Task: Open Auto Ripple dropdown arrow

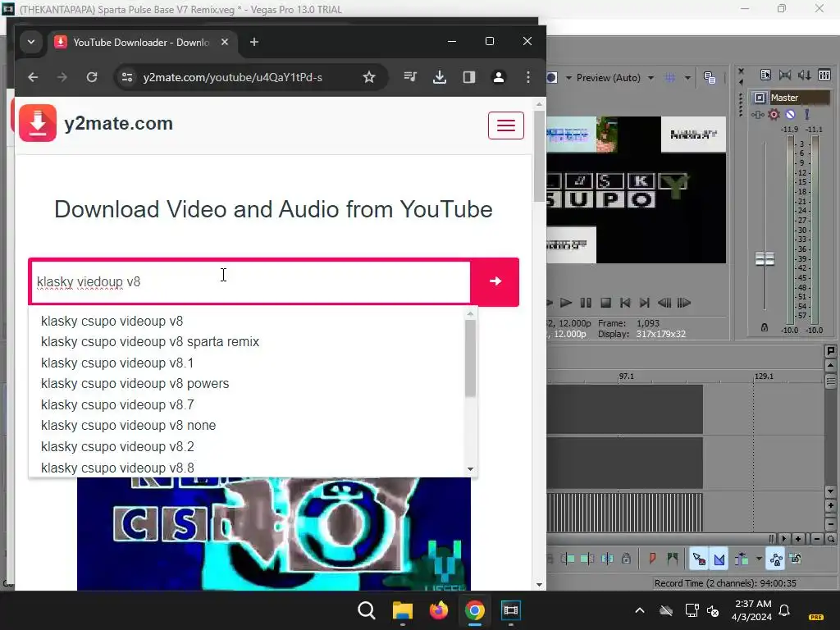Action: click(759, 559)
